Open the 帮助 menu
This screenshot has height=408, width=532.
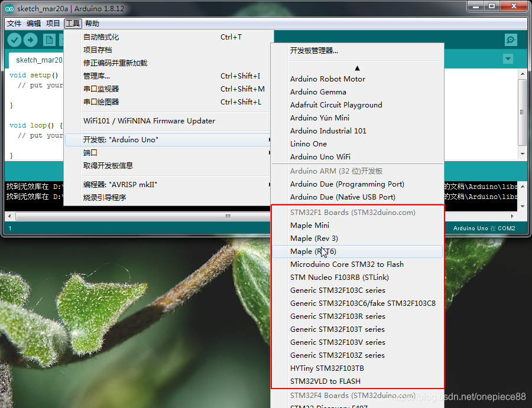(92, 24)
